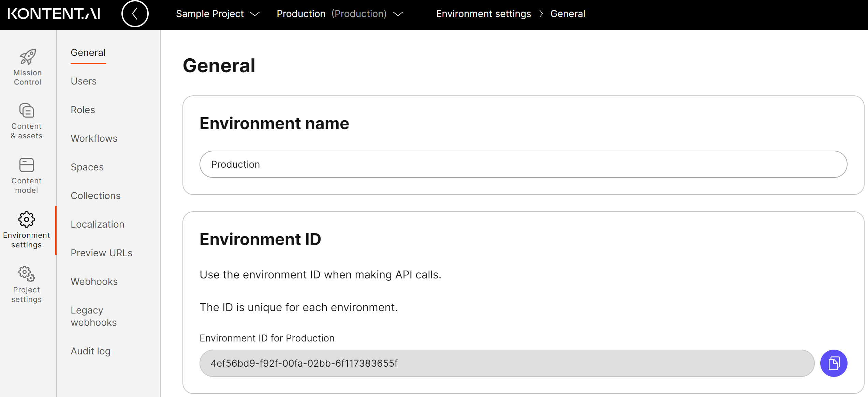Open Localization settings

(98, 224)
